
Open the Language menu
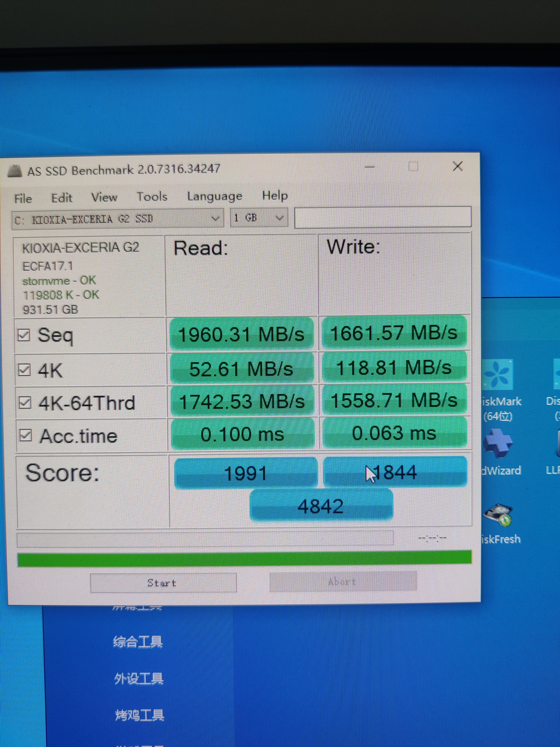click(x=215, y=196)
